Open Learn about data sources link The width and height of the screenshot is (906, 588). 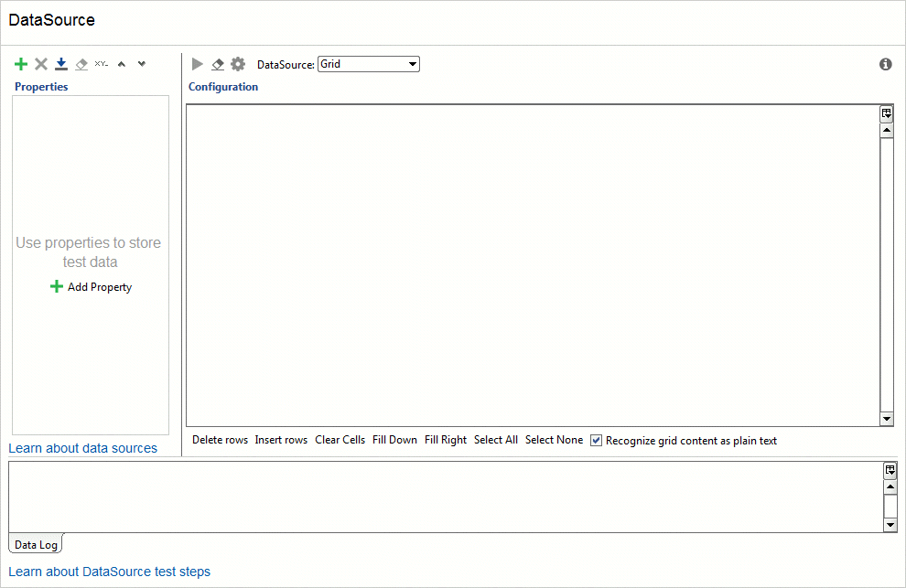pos(82,448)
